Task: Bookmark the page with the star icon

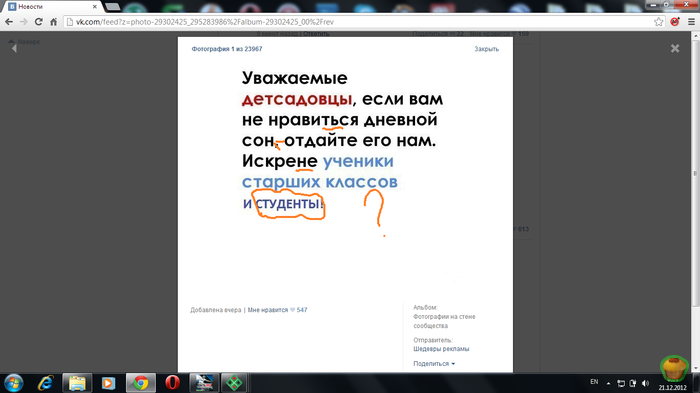Action: tap(658, 21)
